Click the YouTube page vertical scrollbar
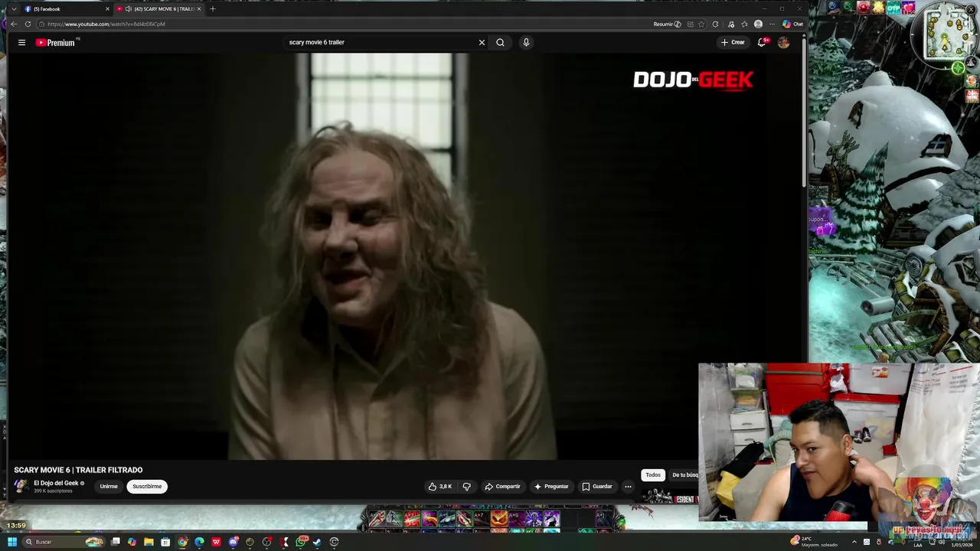 click(x=804, y=115)
